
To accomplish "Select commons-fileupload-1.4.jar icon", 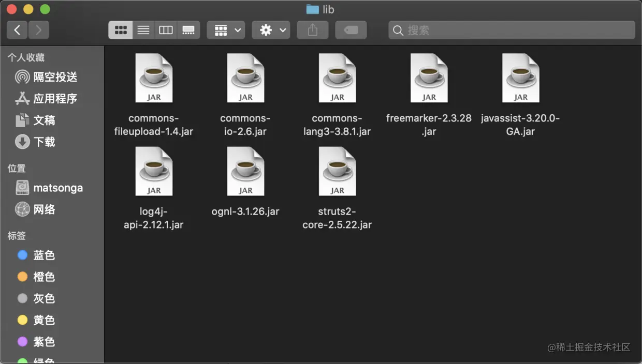I will [154, 78].
